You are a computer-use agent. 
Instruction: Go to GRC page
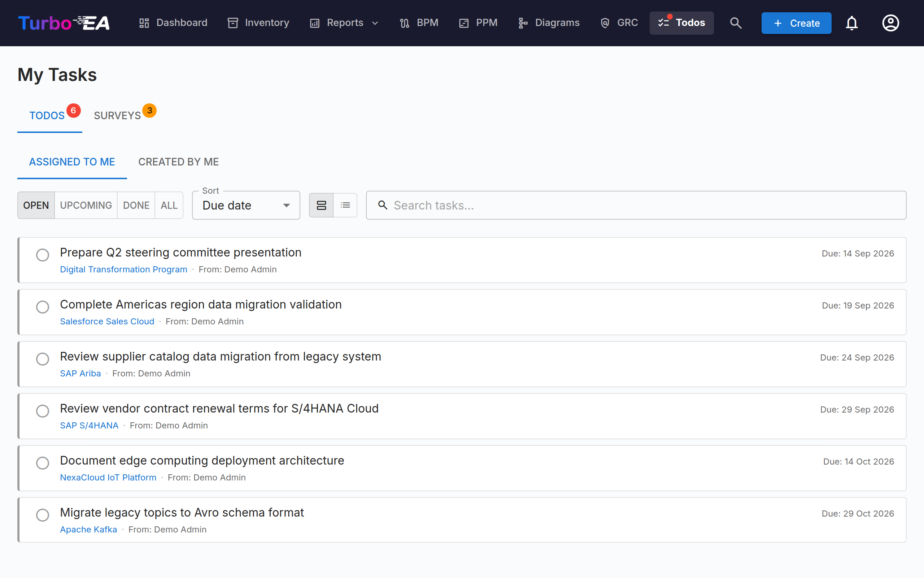click(619, 23)
